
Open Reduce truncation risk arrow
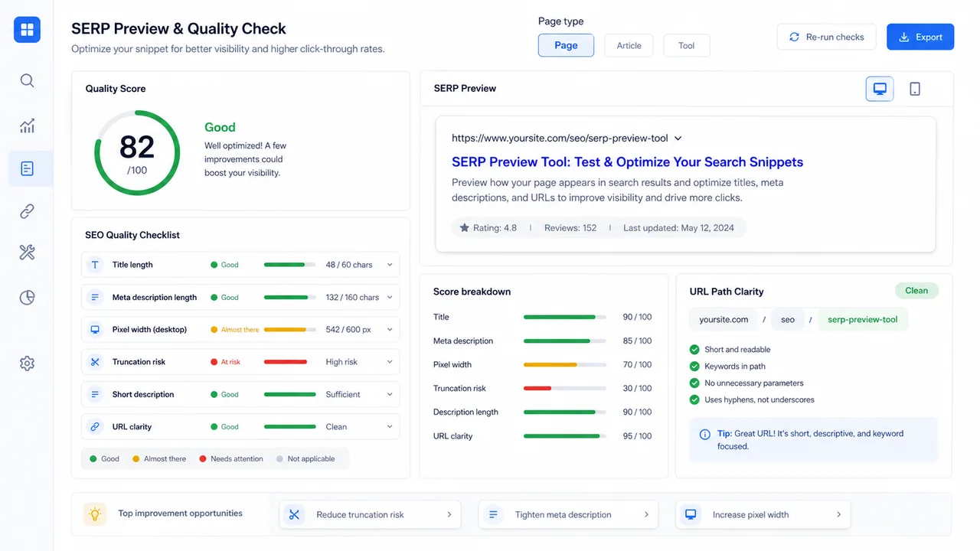[449, 514]
